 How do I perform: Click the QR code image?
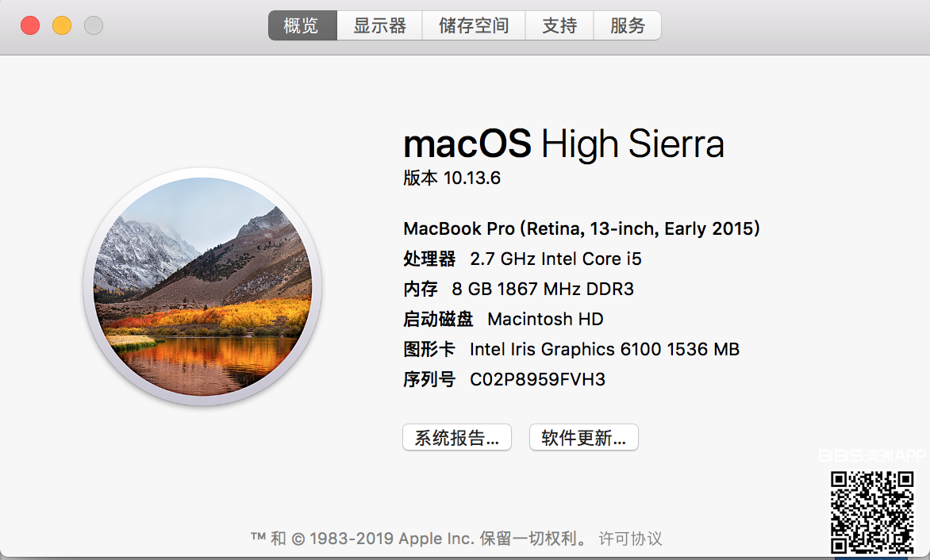click(x=872, y=512)
